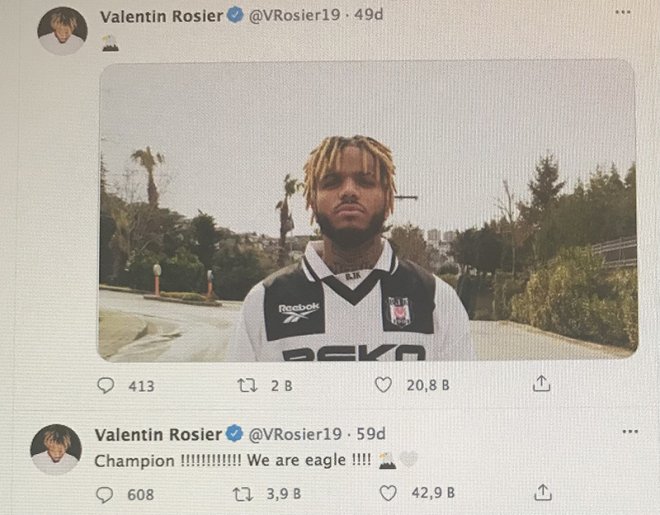Open Valentin Rosier's name on the 'Champion' tweet
The width and height of the screenshot is (660, 515).
click(x=157, y=434)
